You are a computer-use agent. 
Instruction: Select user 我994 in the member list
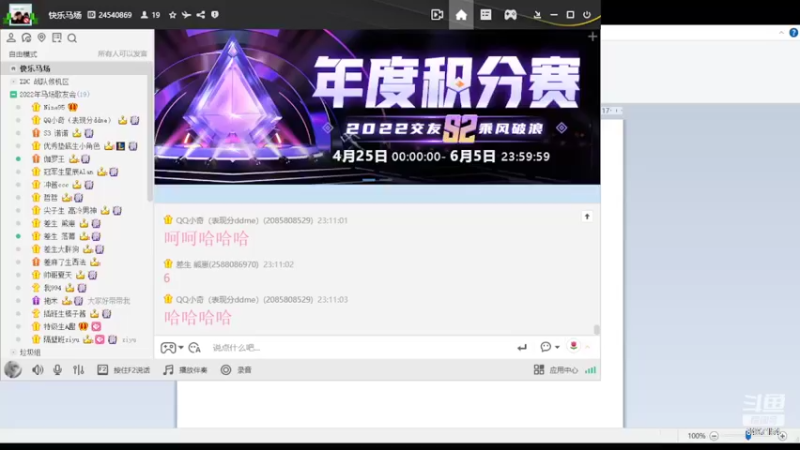point(53,288)
